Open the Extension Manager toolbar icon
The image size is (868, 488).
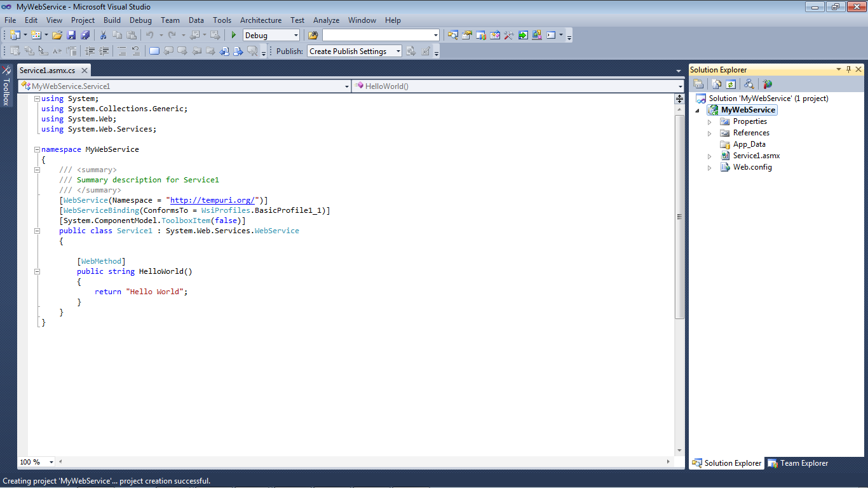click(x=537, y=35)
